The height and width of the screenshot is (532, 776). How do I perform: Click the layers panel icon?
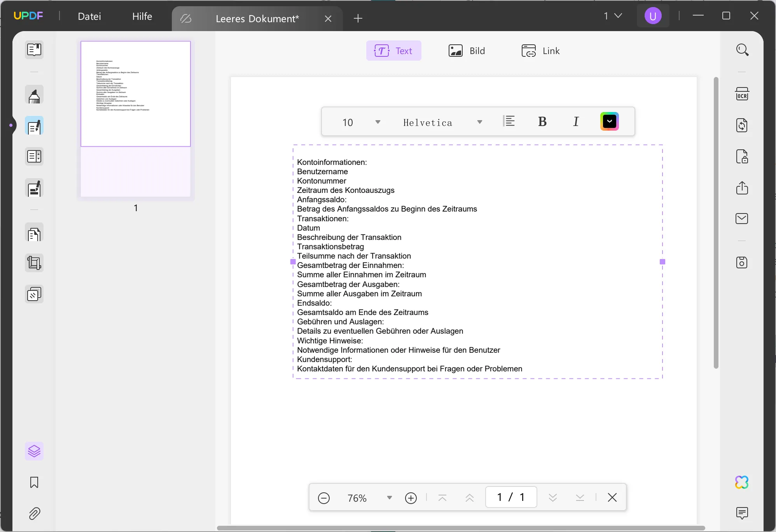[x=33, y=451]
